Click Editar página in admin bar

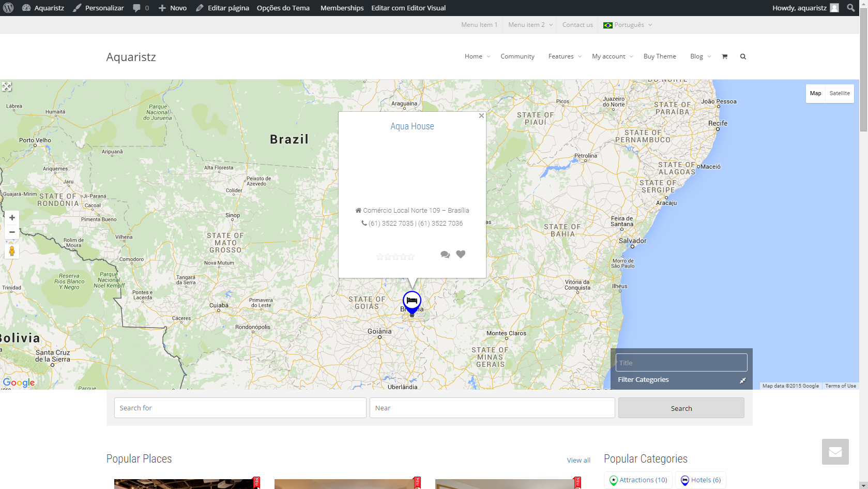[222, 8]
